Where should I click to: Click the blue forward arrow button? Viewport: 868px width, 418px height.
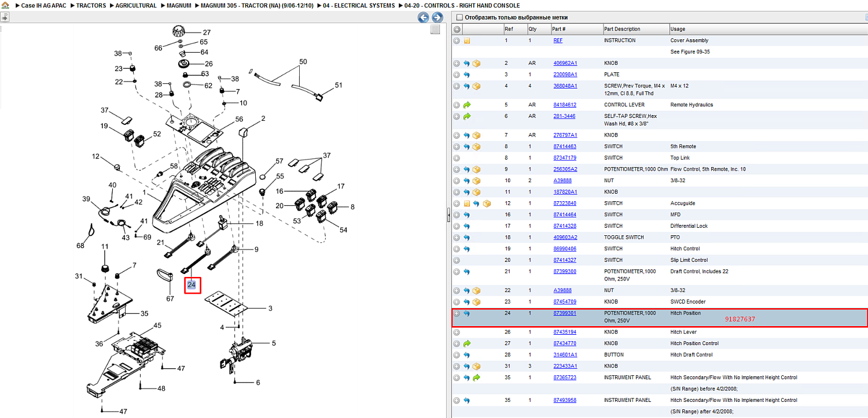click(x=437, y=17)
